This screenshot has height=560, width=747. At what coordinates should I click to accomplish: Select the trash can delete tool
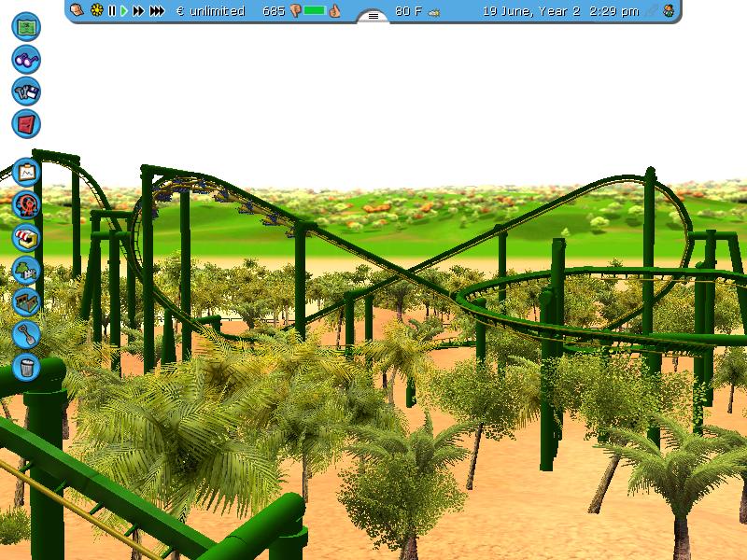point(26,367)
